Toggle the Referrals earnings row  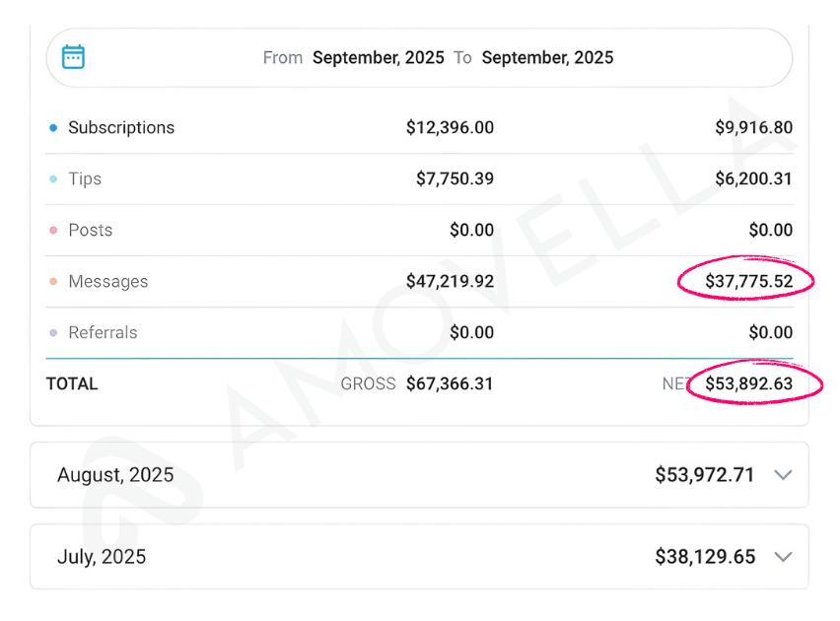point(103,332)
